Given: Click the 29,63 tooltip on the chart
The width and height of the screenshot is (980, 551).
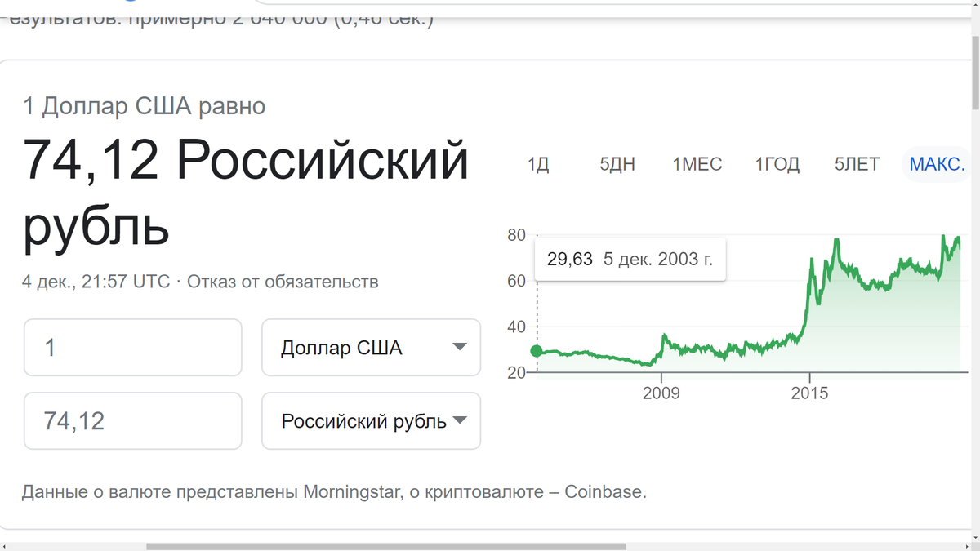Looking at the screenshot, I should [x=629, y=259].
